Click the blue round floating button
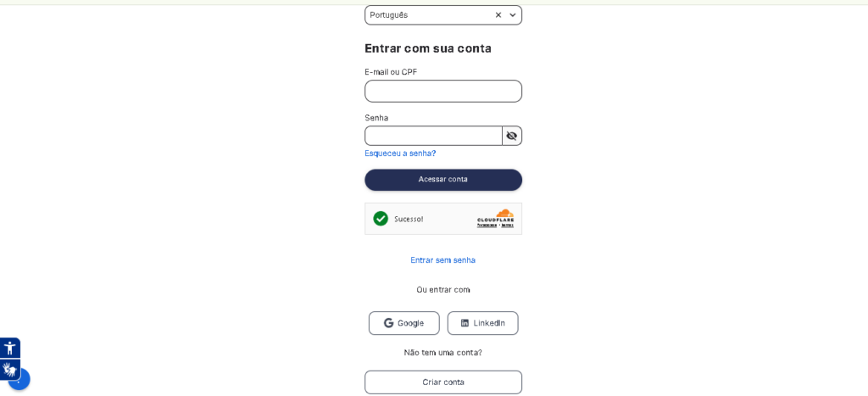Image resolution: width=868 pixels, height=396 pixels. click(21, 381)
